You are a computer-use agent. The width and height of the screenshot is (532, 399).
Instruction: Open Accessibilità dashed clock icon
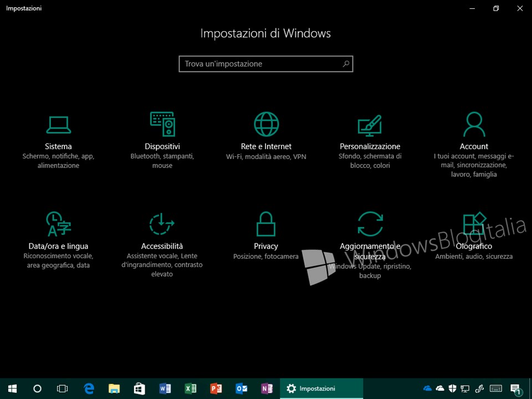162,224
